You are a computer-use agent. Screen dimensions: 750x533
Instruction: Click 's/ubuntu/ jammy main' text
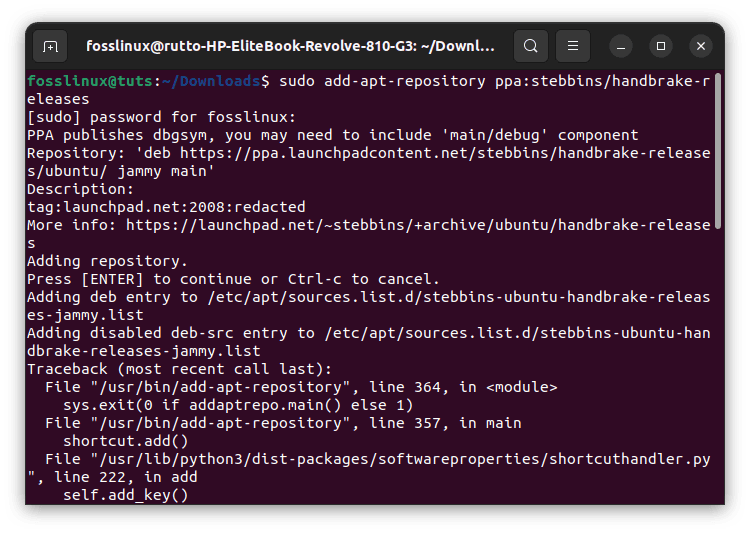tap(121, 171)
